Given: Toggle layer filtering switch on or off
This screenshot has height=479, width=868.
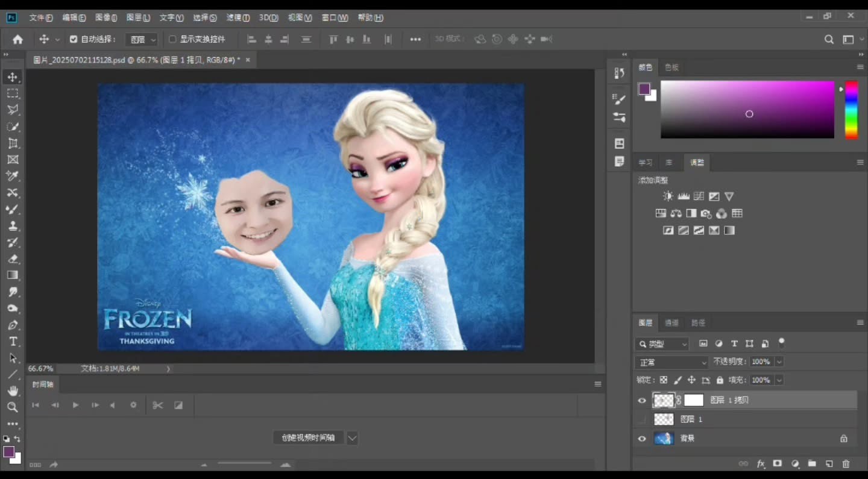Looking at the screenshot, I should [782, 342].
